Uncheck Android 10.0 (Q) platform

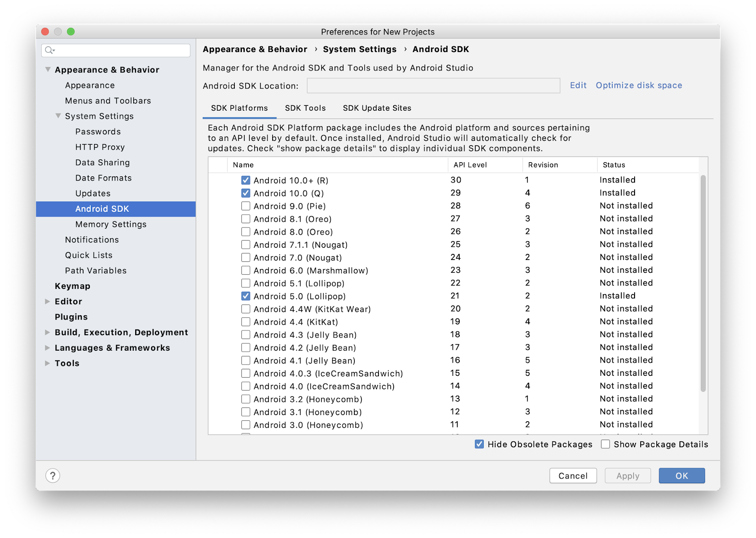[x=246, y=193]
